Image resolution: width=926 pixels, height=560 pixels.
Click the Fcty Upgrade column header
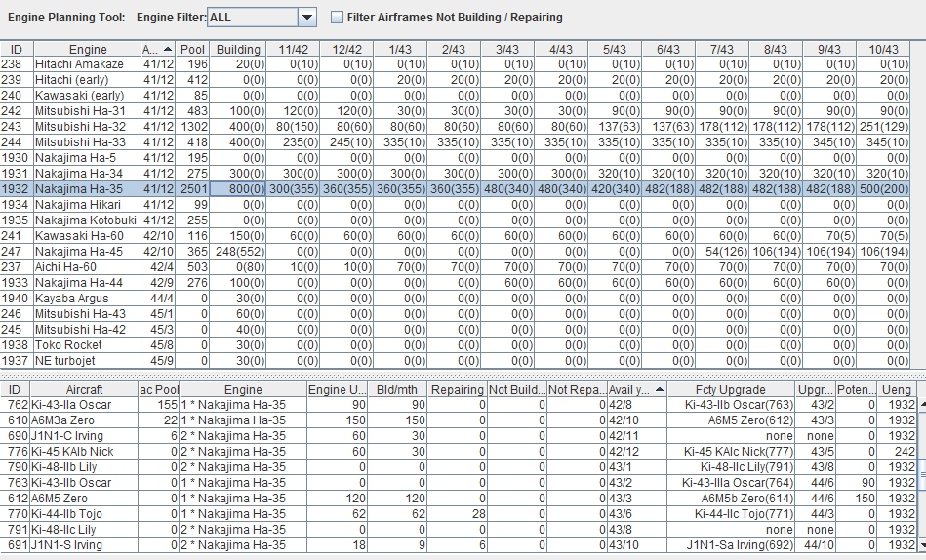(x=731, y=390)
